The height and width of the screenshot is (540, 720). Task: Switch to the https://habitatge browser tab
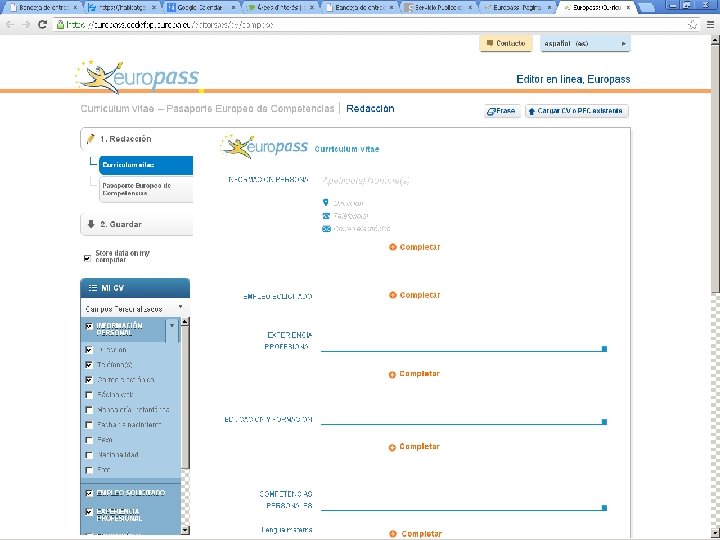pyautogui.click(x=123, y=7)
